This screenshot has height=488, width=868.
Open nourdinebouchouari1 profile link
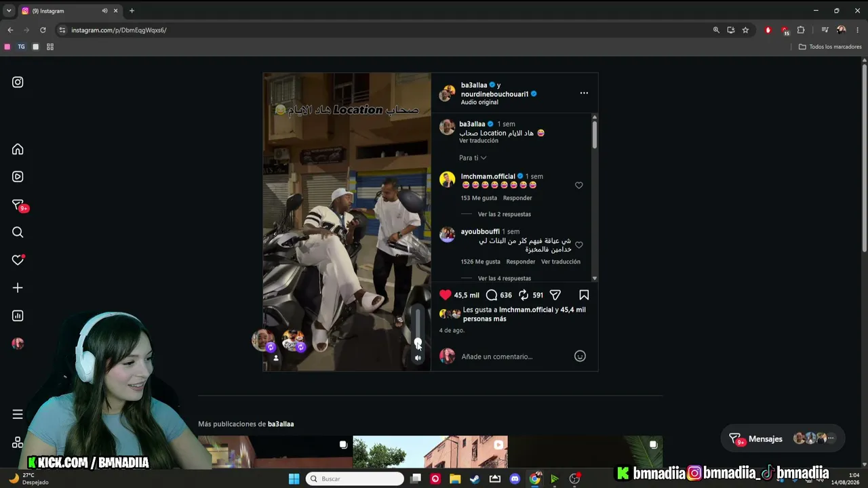[x=494, y=94]
